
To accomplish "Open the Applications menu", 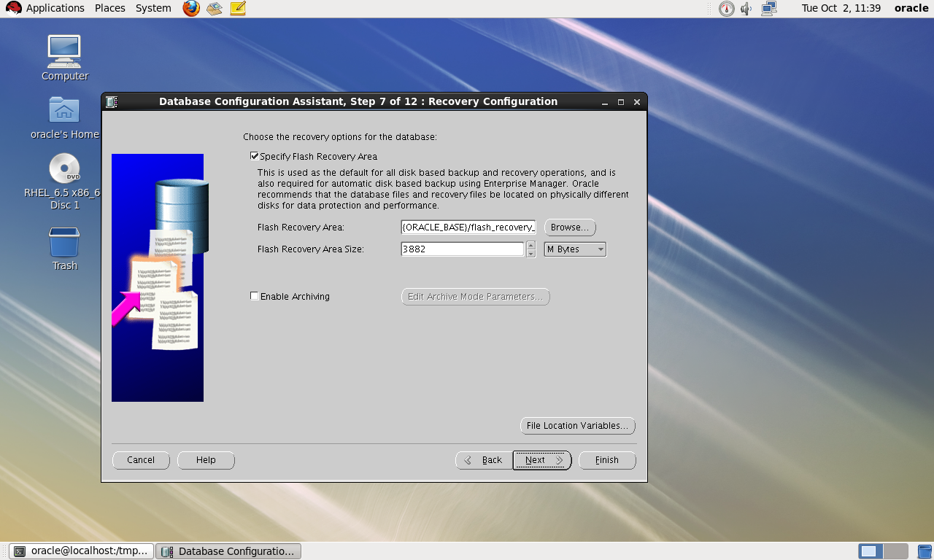I will pos(55,9).
